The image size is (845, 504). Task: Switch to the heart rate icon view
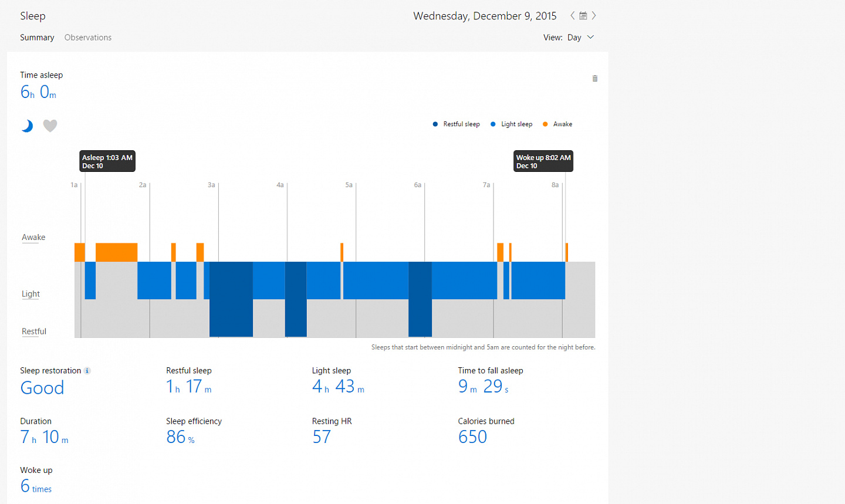[x=50, y=126]
